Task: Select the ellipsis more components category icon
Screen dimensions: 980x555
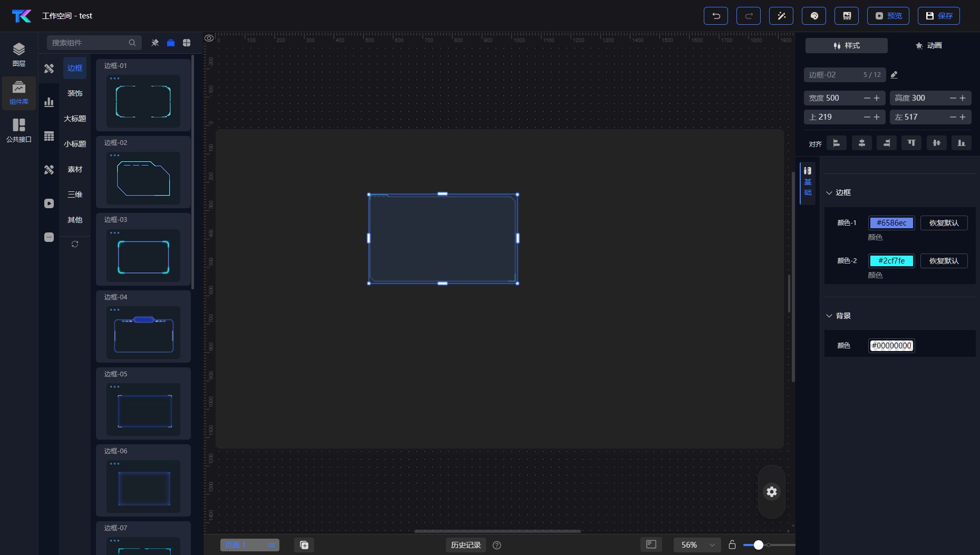Action: (x=49, y=237)
